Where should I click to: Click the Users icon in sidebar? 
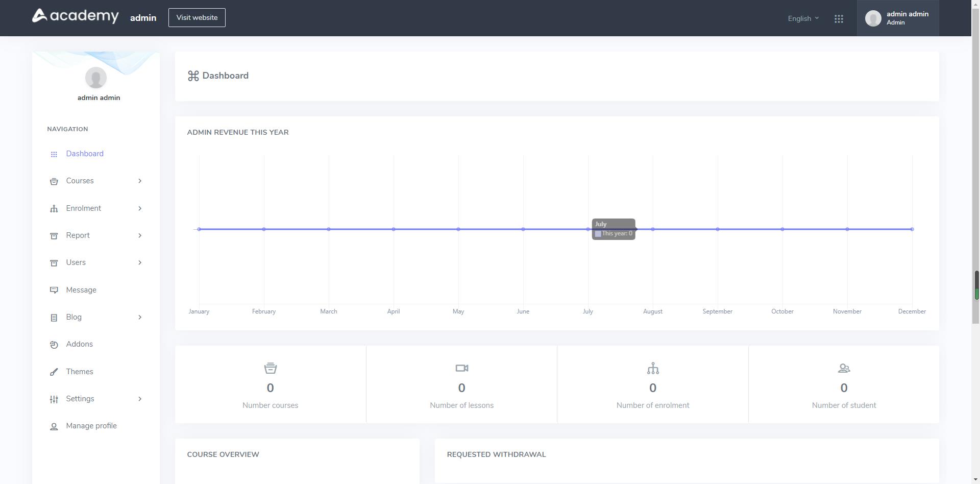pyautogui.click(x=54, y=263)
